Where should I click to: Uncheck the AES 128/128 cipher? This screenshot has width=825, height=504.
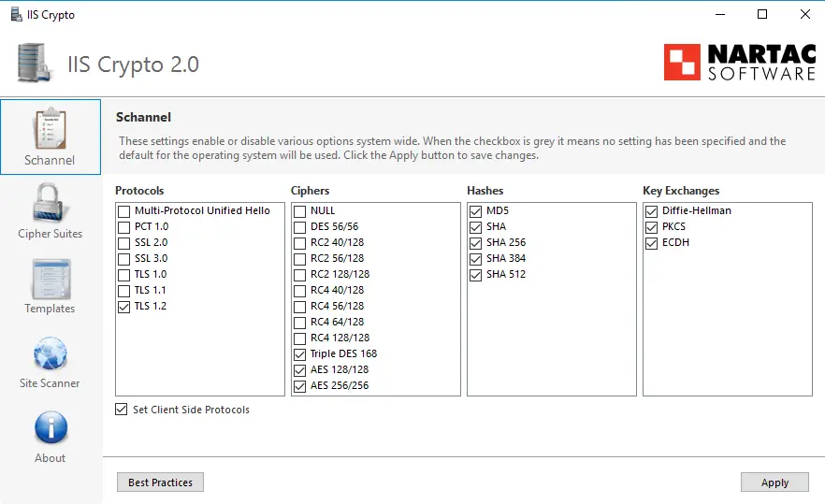(299, 370)
